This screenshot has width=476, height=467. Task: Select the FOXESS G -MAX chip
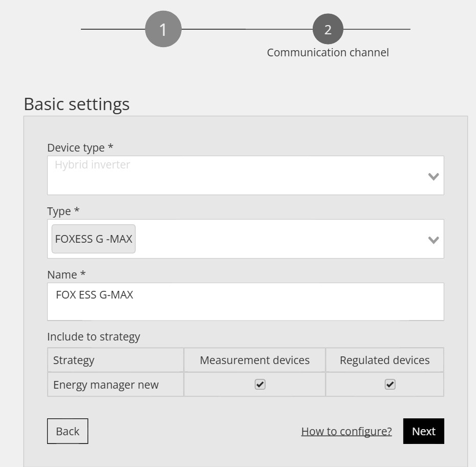[x=94, y=239]
